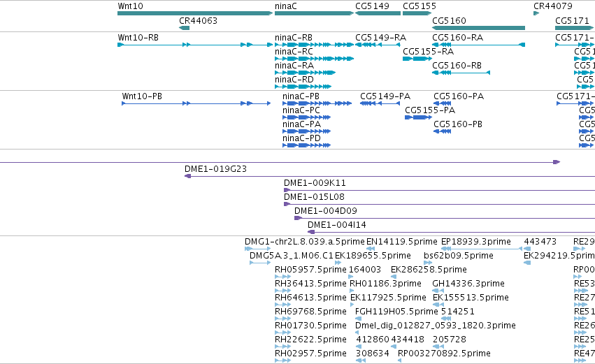Select EST EK294219.5prime
This screenshot has width=595, height=364.
point(527,263)
